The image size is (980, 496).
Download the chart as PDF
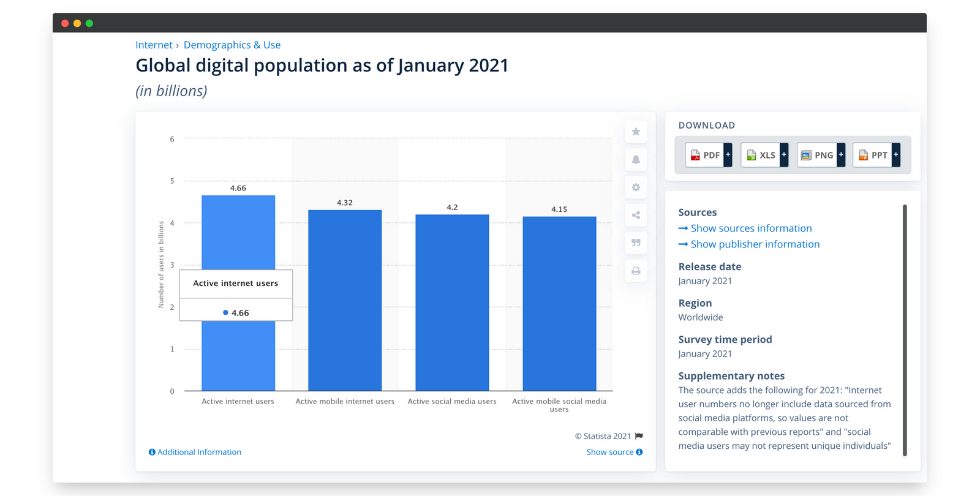(x=709, y=155)
